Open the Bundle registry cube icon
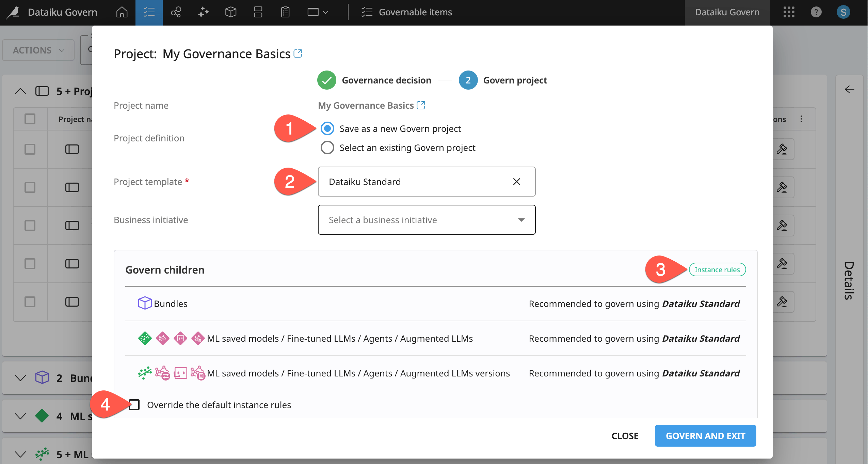868x464 pixels. click(x=230, y=12)
